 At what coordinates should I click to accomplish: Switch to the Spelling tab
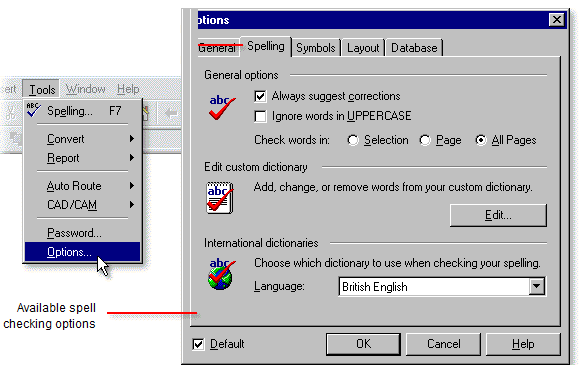pyautogui.click(x=266, y=47)
